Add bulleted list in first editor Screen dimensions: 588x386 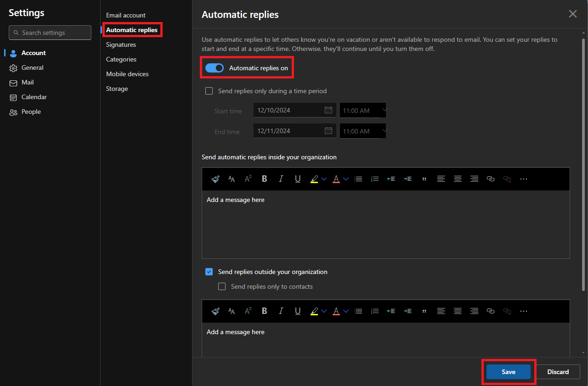coord(358,179)
